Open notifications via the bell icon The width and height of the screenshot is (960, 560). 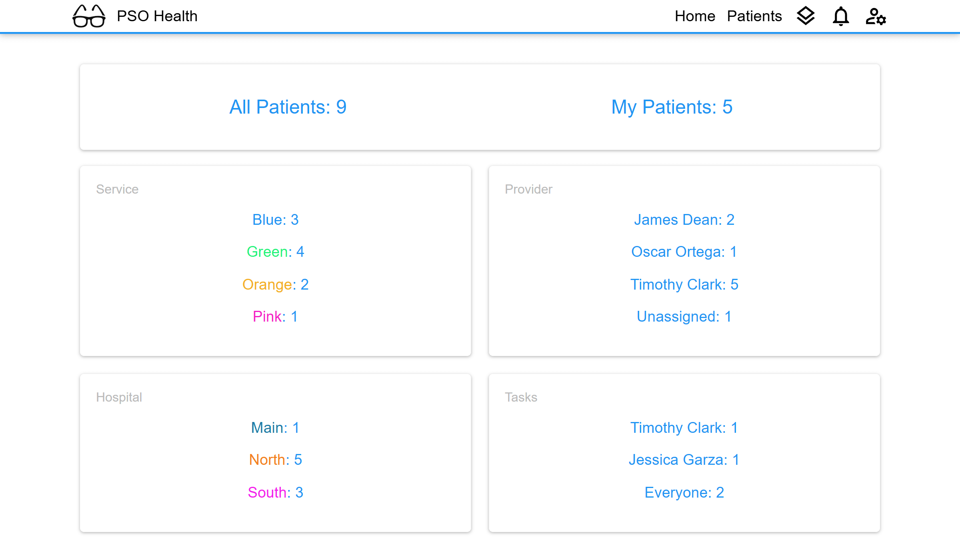click(x=840, y=16)
